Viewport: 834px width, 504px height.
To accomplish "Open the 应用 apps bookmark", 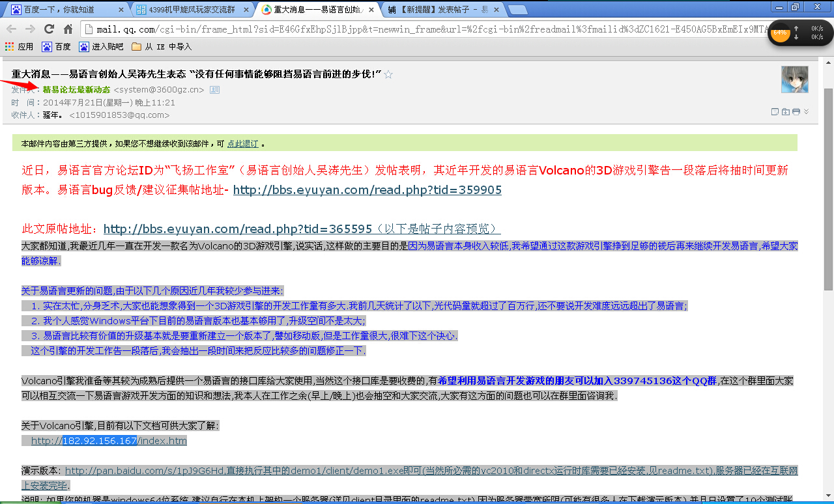I will [x=19, y=47].
